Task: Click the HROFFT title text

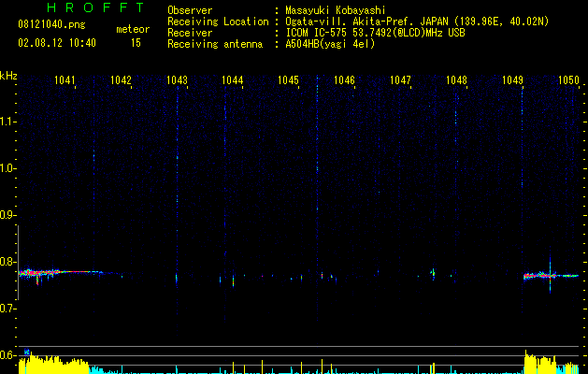Action: [x=96, y=7]
